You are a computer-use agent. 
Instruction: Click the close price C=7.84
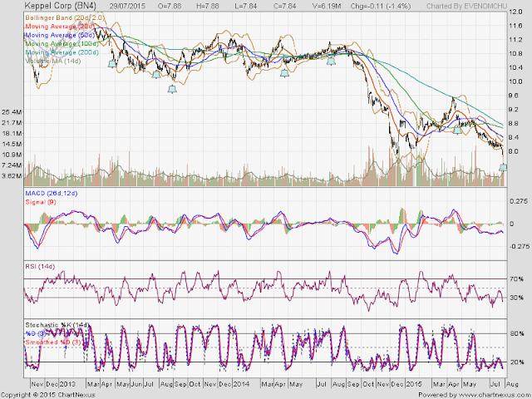click(x=285, y=6)
